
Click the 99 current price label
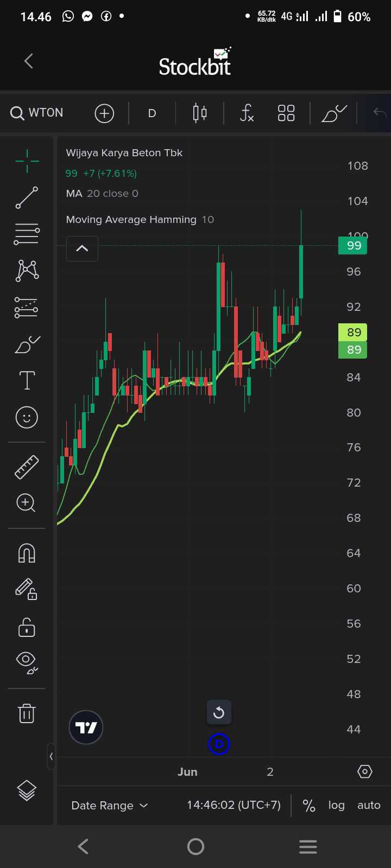[x=353, y=246]
